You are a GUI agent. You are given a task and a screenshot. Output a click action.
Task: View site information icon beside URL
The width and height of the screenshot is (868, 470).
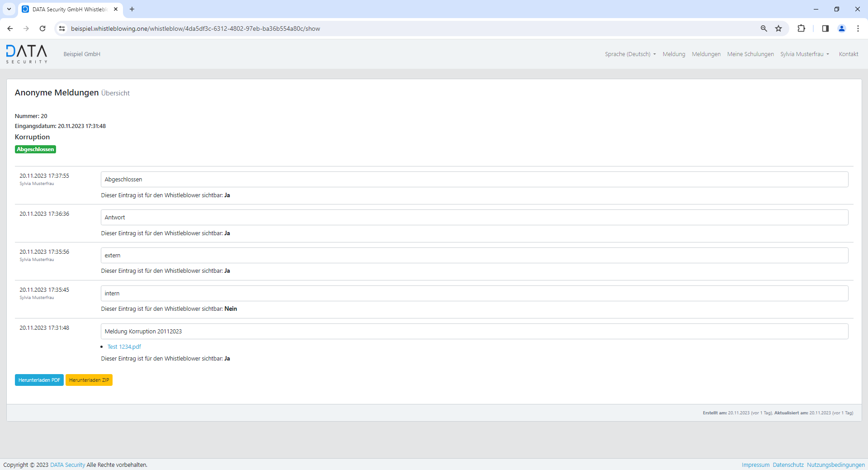pos(62,28)
